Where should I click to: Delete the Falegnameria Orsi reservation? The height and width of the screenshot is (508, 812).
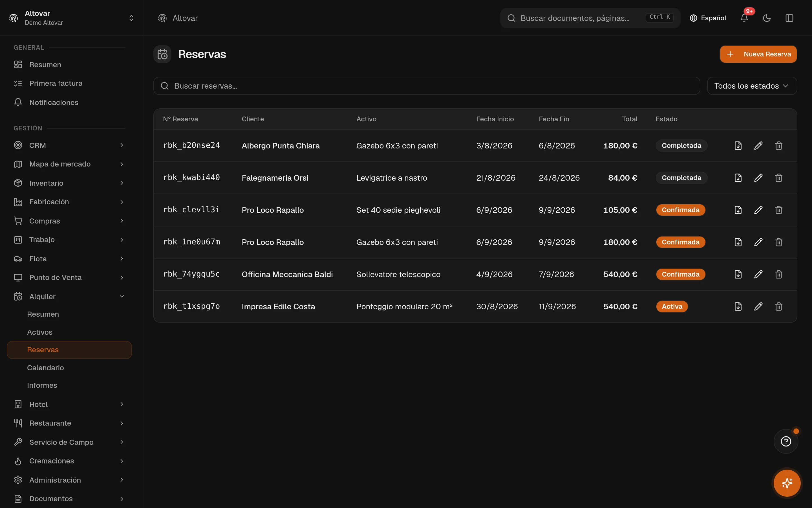tap(778, 178)
